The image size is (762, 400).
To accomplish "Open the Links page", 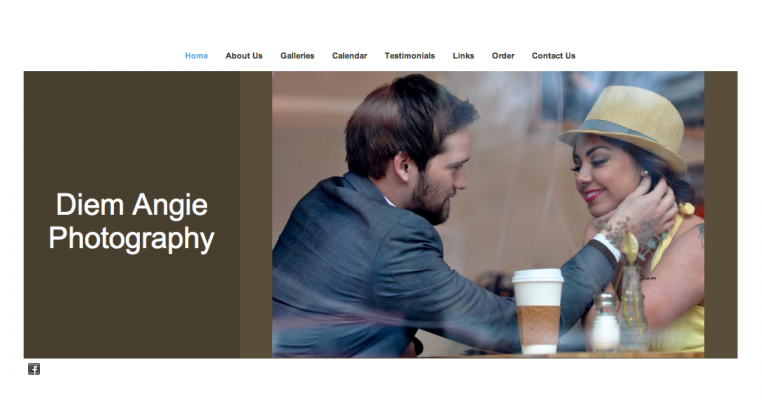I will (463, 56).
